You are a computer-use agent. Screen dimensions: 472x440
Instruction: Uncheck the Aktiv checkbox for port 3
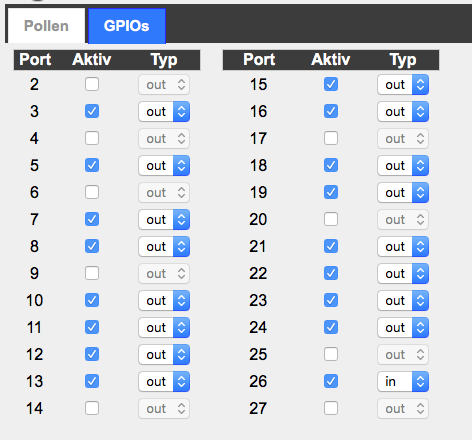pos(92,111)
